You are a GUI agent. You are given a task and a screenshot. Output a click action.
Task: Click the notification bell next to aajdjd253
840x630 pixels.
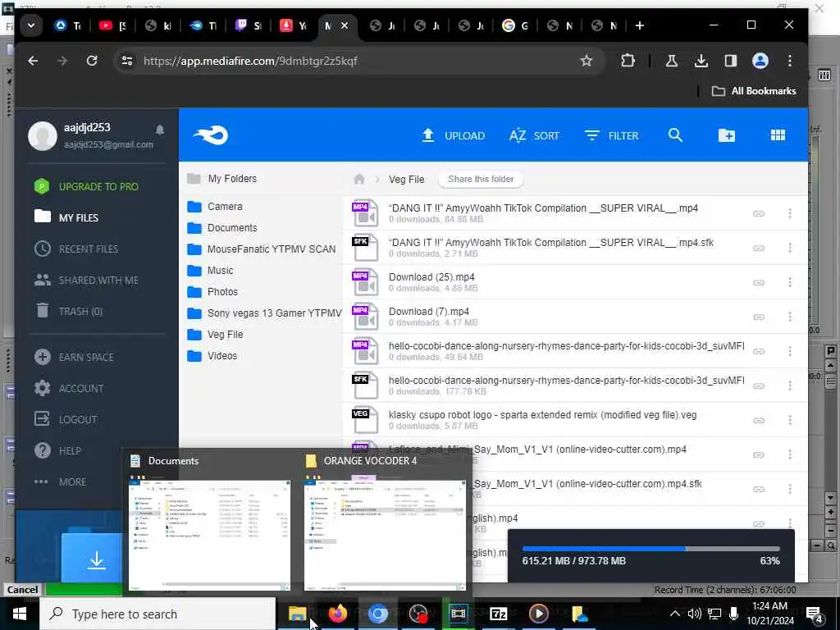point(160,130)
